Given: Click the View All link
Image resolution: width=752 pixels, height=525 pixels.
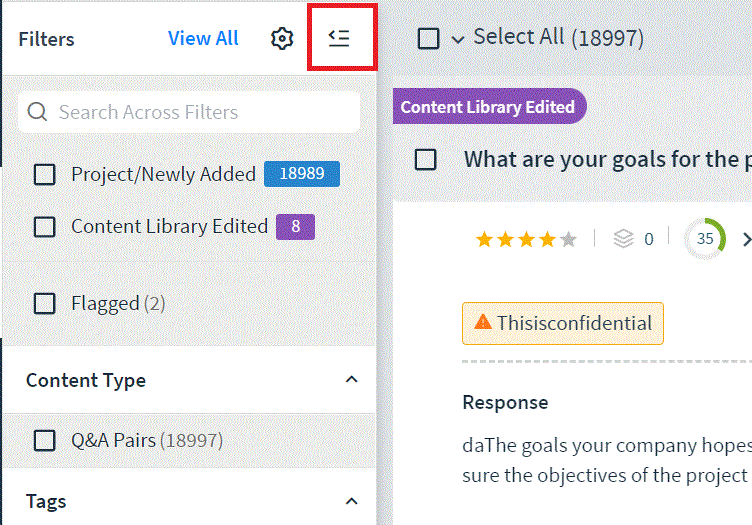Looking at the screenshot, I should click(203, 38).
